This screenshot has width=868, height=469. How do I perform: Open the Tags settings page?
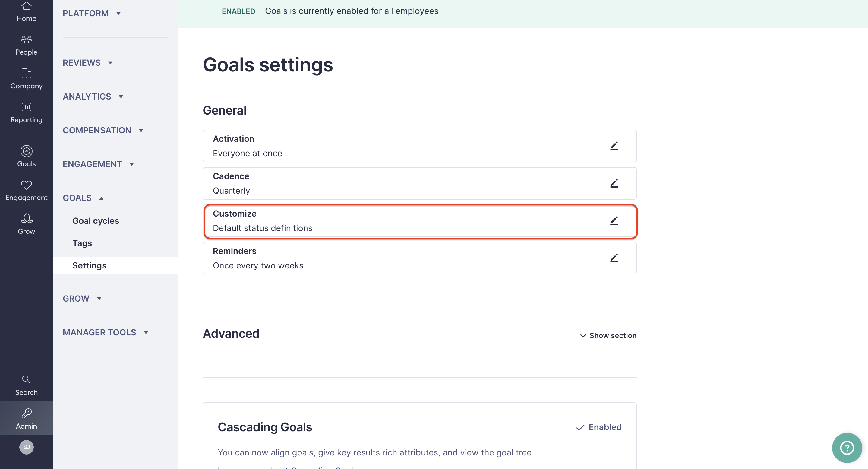[82, 243]
